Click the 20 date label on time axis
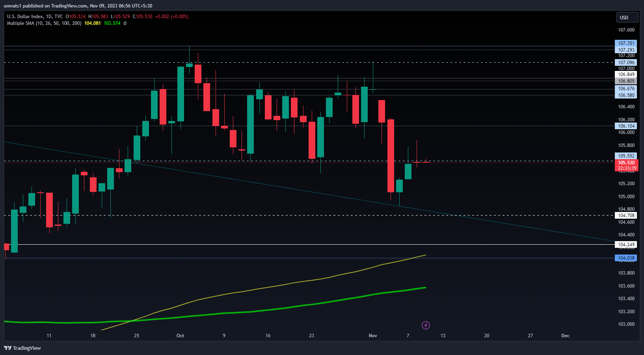This screenshot has height=355, width=644. [487, 336]
